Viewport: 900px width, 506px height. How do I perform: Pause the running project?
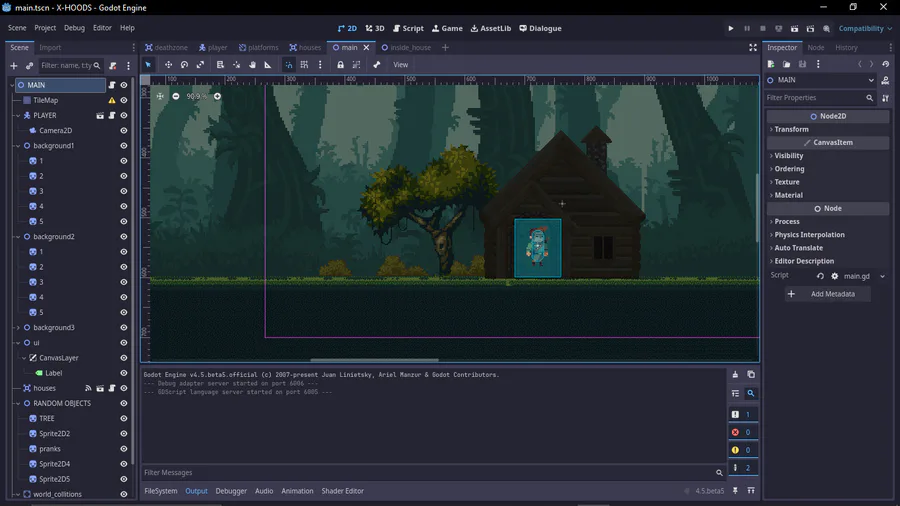click(747, 28)
